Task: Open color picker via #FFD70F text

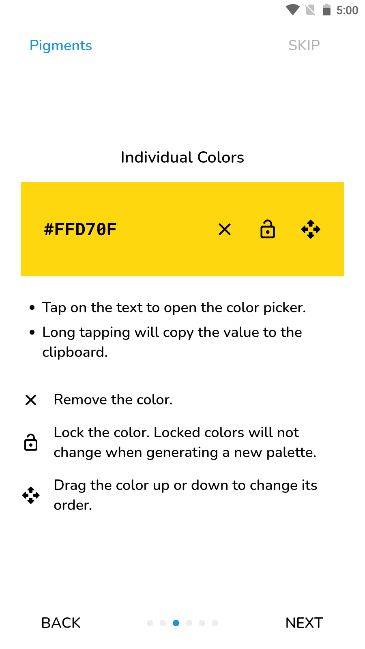Action: pyautogui.click(x=80, y=229)
